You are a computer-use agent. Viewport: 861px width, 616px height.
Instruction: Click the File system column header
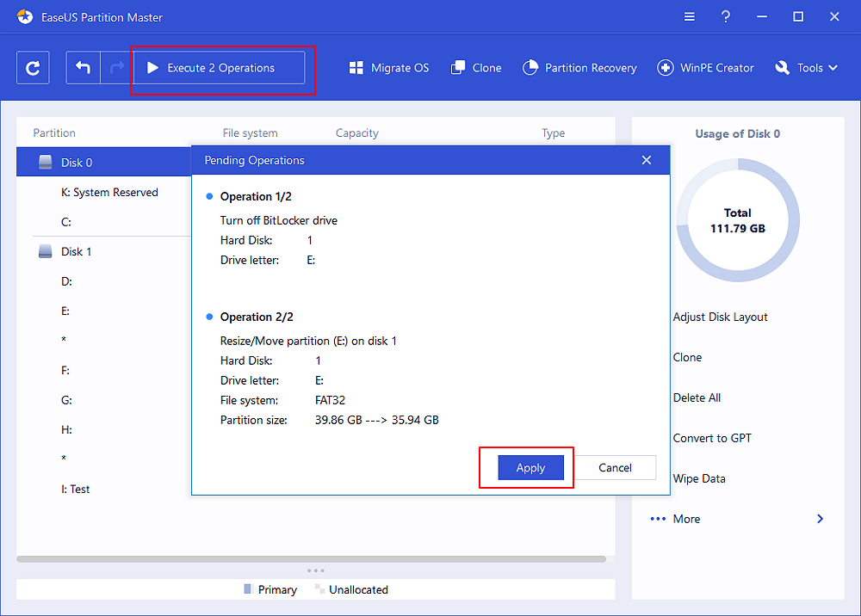coord(251,133)
